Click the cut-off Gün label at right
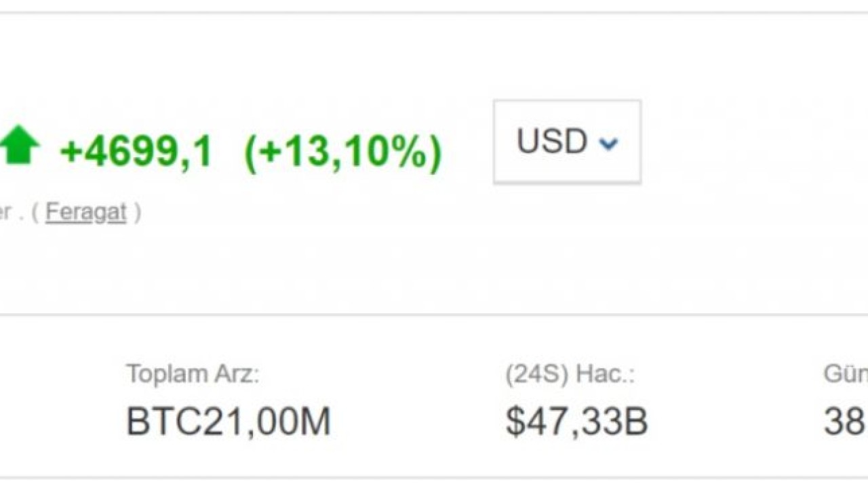Viewport: 868px width, 488px height. tap(846, 373)
